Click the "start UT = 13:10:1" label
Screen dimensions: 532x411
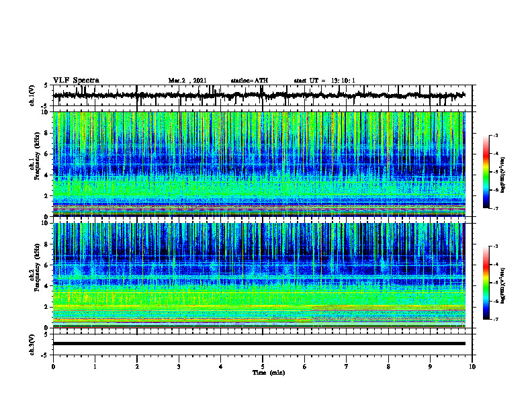pos(324,81)
